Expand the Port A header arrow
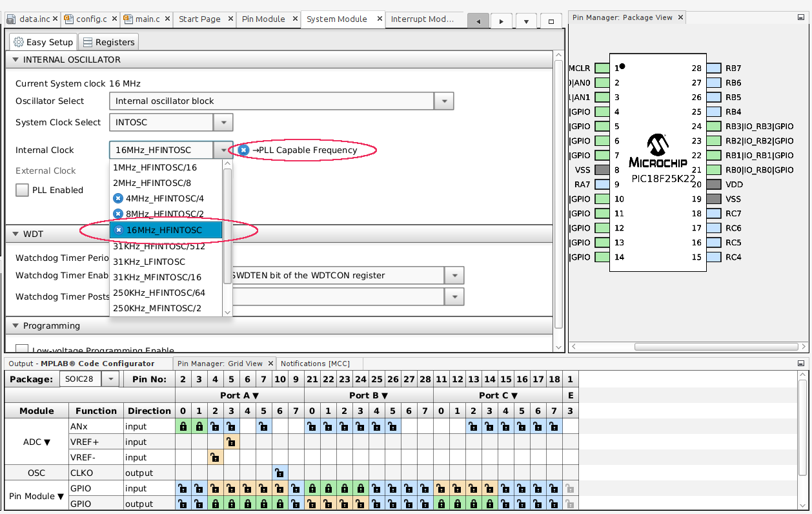The width and height of the screenshot is (812, 514). point(256,395)
